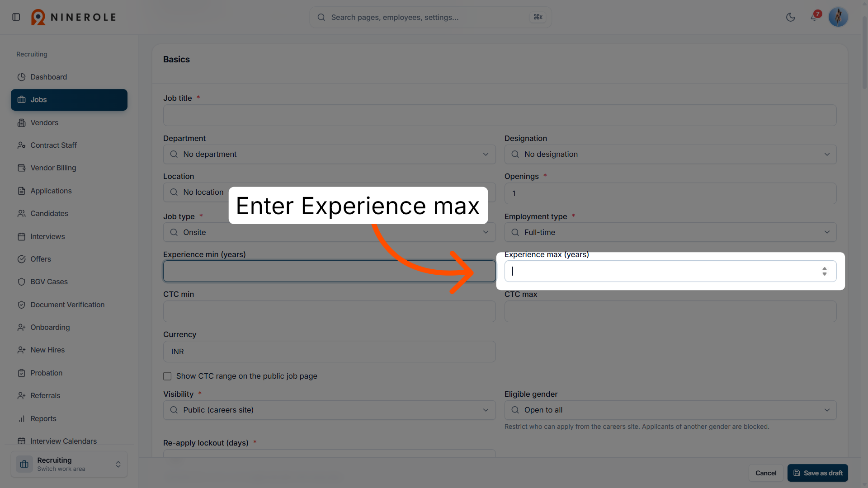The height and width of the screenshot is (488, 868).
Task: Focus the top search bar
Action: [x=430, y=17]
